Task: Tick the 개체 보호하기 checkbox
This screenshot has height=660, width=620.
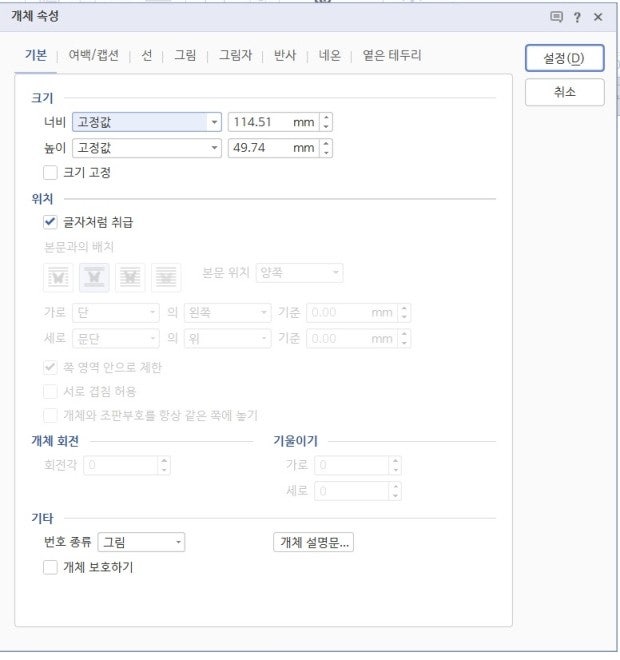Action: coord(51,568)
